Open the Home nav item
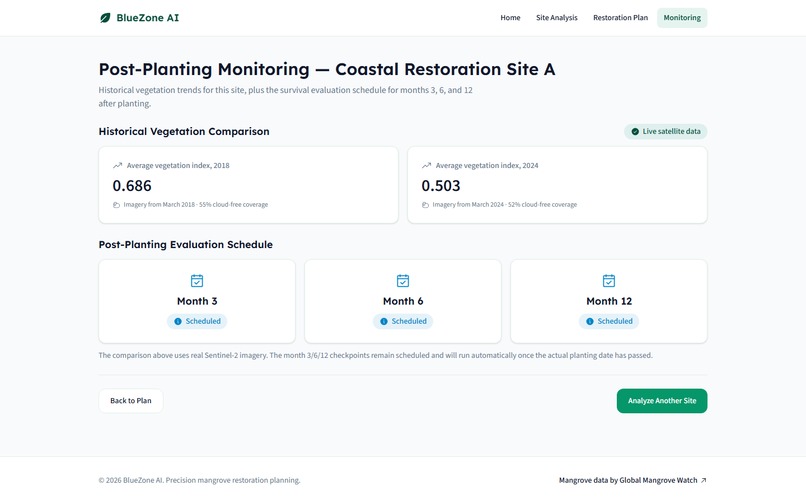806x504 pixels. [x=510, y=18]
